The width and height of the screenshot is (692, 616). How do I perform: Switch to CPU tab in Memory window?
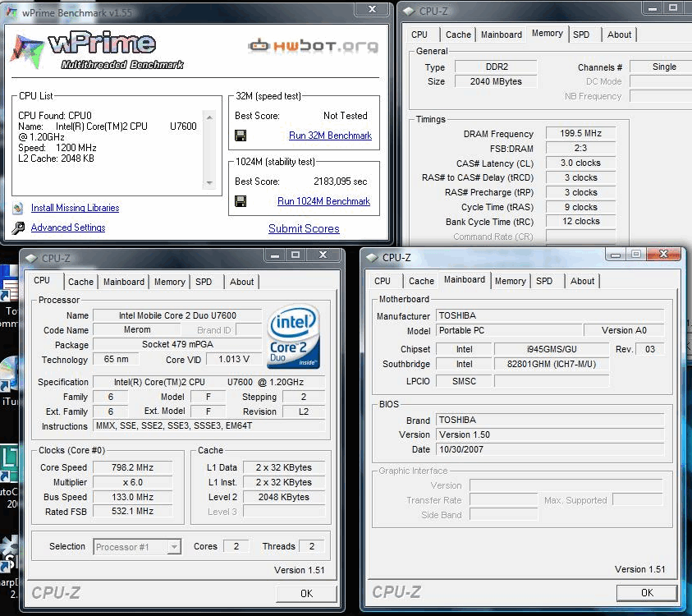click(x=419, y=34)
